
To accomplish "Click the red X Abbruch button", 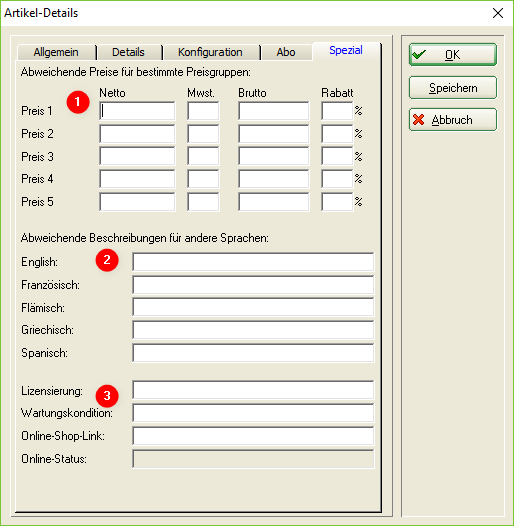I will (x=452, y=119).
